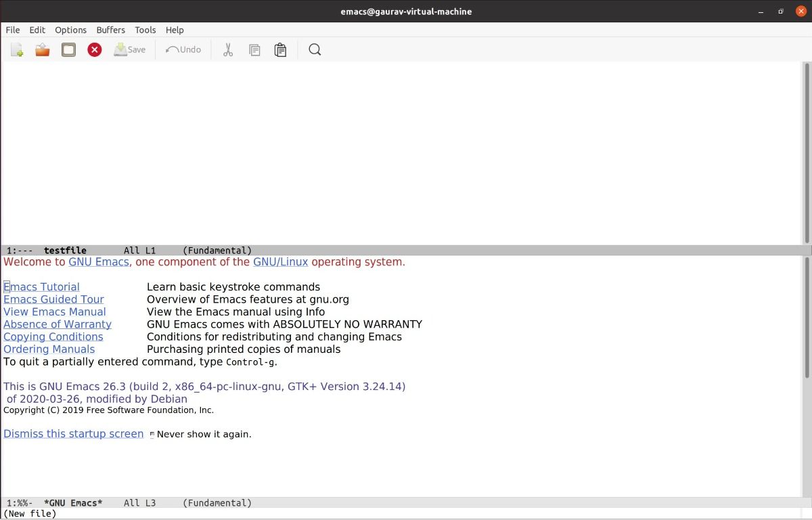
Task: Maximize the Emacs window
Action: 780,11
